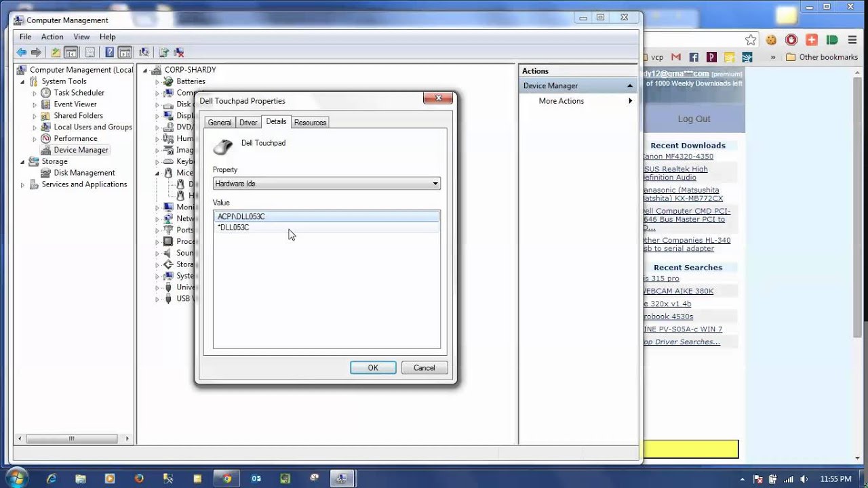868x488 pixels.
Task: Open the Facebook bookmark icon
Action: click(x=694, y=58)
